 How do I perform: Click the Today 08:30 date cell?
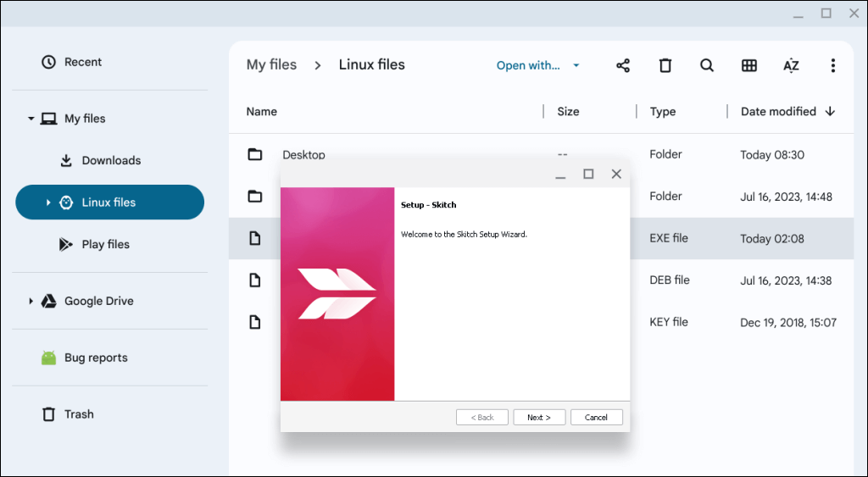click(772, 155)
